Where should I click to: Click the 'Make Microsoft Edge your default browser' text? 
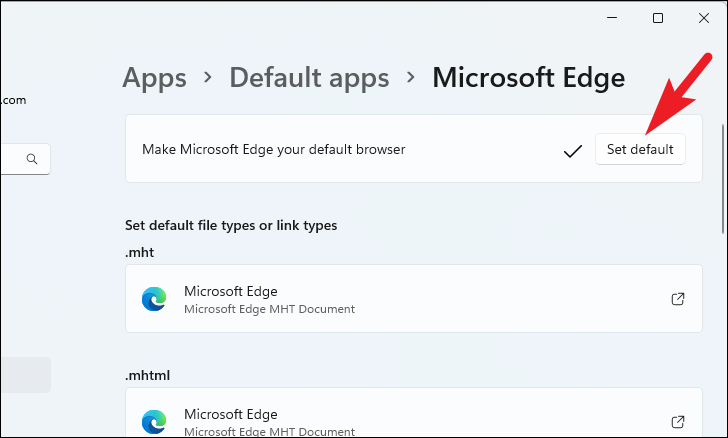273,150
